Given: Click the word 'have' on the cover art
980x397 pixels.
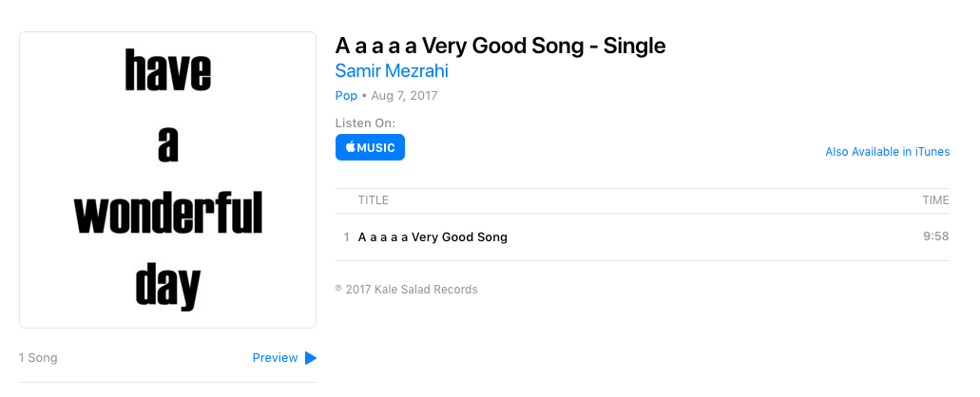Looking at the screenshot, I should (x=168, y=73).
